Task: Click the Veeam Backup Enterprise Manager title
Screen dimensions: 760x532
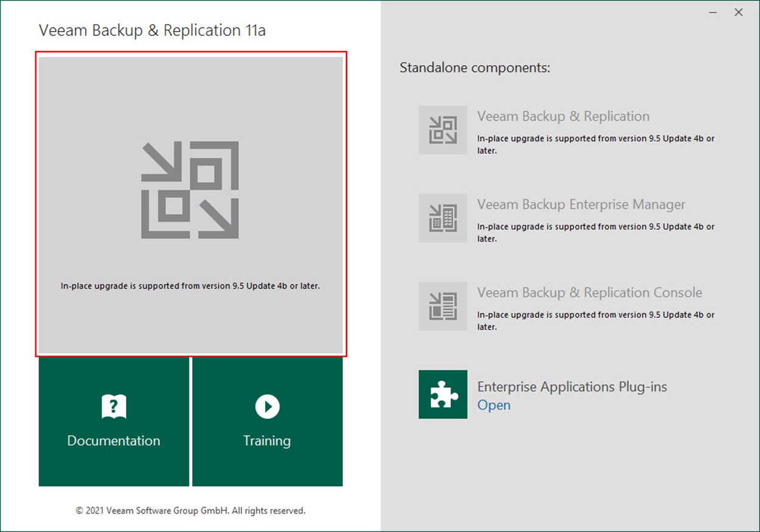Action: 581,205
